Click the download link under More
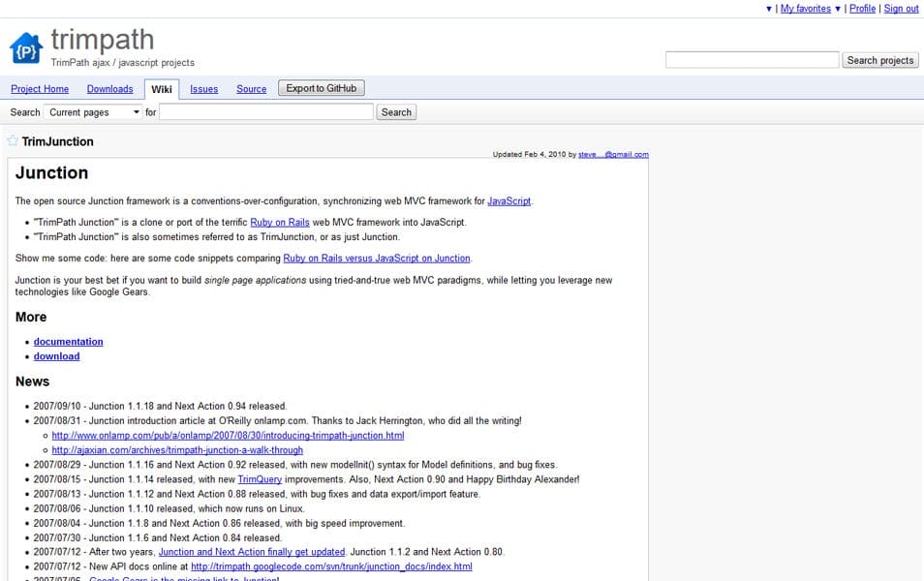This screenshot has height=581, width=924. pyautogui.click(x=56, y=356)
